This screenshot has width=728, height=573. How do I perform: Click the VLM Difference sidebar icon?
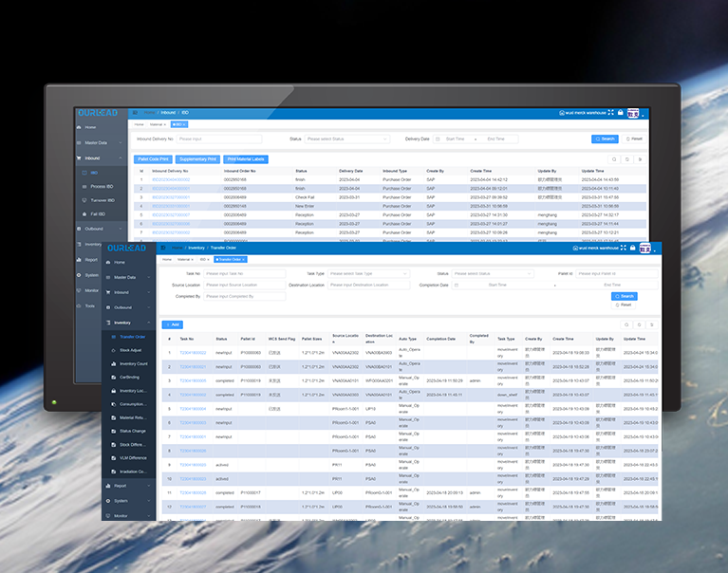113,457
